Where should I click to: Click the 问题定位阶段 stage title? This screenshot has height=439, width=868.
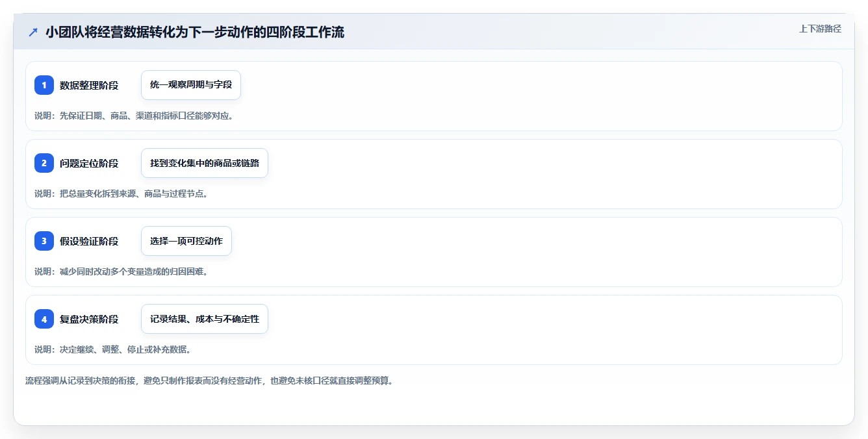(89, 163)
